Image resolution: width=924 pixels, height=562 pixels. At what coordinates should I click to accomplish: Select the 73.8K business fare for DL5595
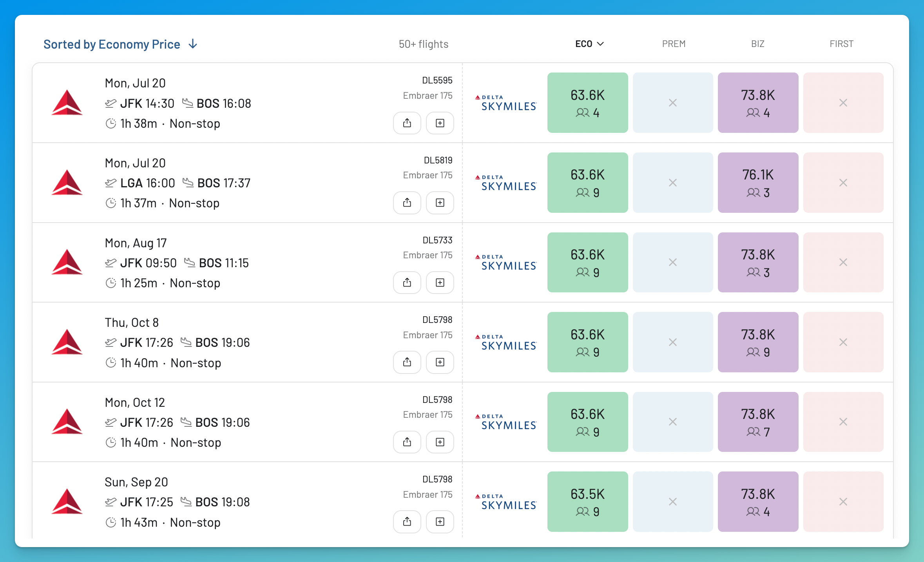coord(758,103)
